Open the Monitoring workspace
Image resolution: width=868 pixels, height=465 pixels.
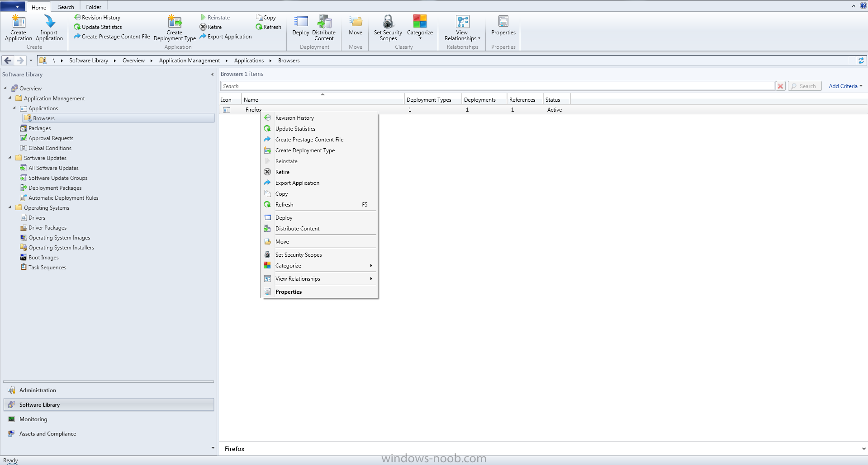point(109,419)
